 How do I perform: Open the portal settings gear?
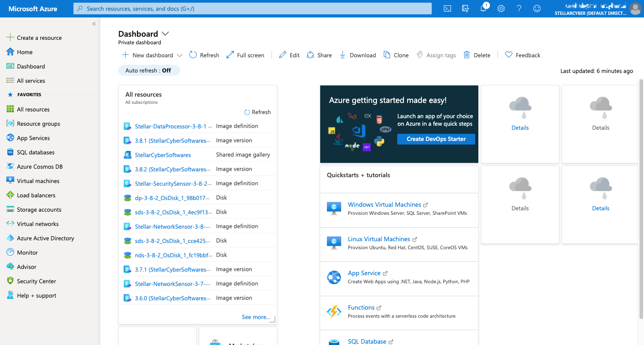(501, 9)
